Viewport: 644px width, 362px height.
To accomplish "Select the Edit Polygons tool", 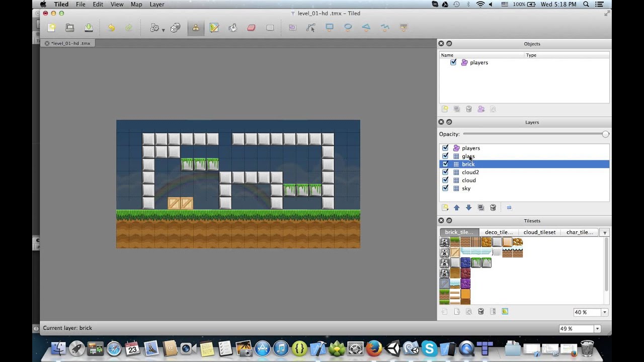I will (310, 28).
